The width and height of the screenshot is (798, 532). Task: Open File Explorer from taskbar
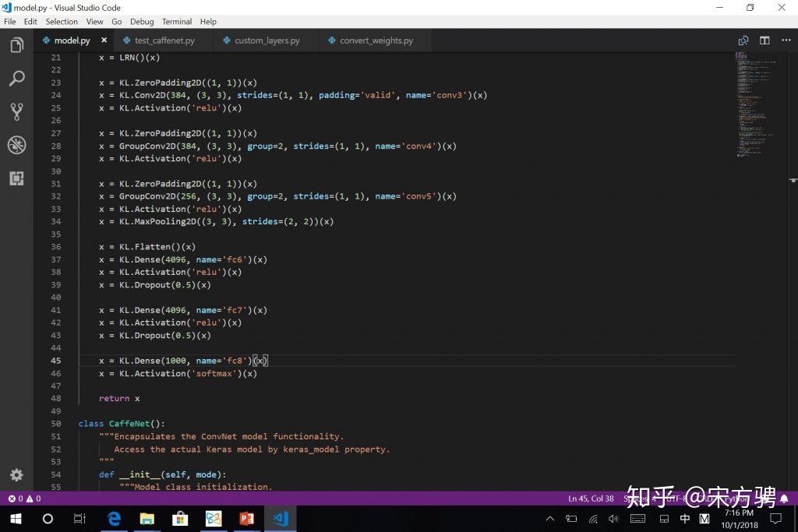click(147, 519)
